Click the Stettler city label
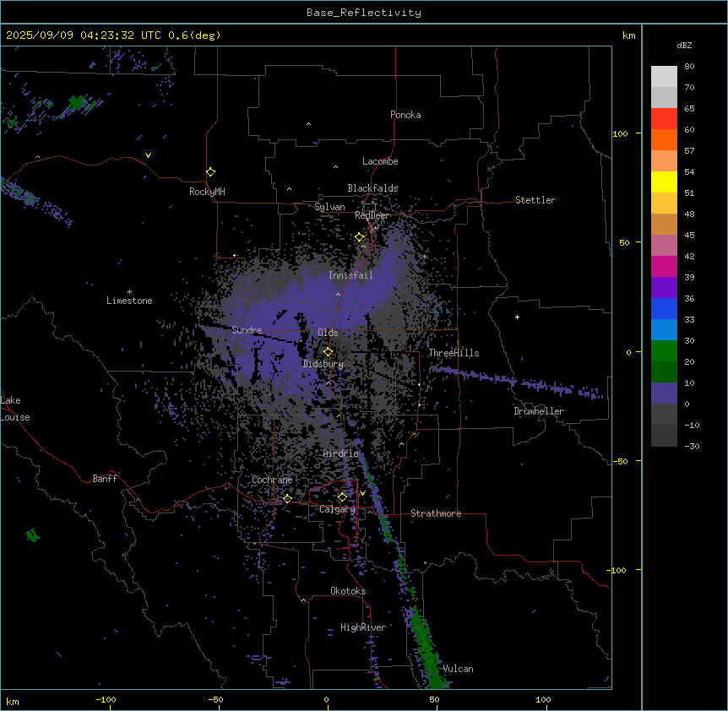Viewport: 728px width, 711px height. (535, 200)
